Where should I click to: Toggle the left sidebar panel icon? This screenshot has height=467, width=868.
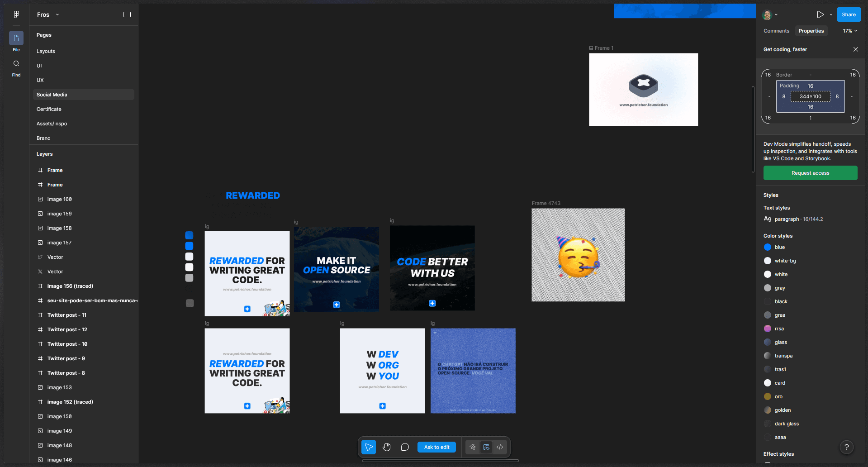tap(127, 14)
